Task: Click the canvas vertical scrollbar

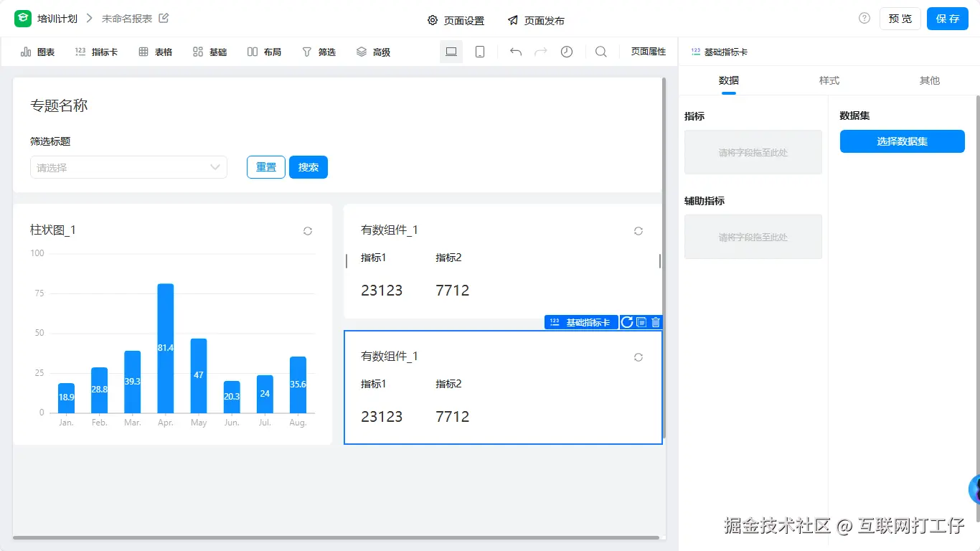Action: coord(664,258)
